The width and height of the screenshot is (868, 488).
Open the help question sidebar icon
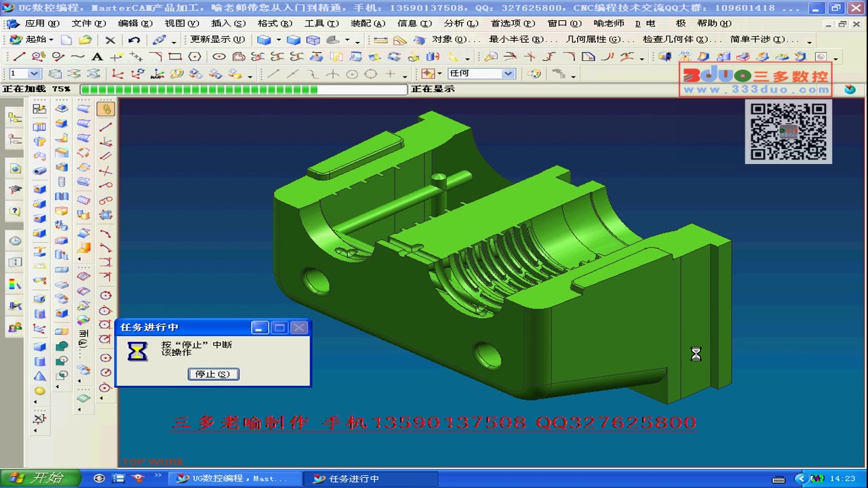(15, 211)
